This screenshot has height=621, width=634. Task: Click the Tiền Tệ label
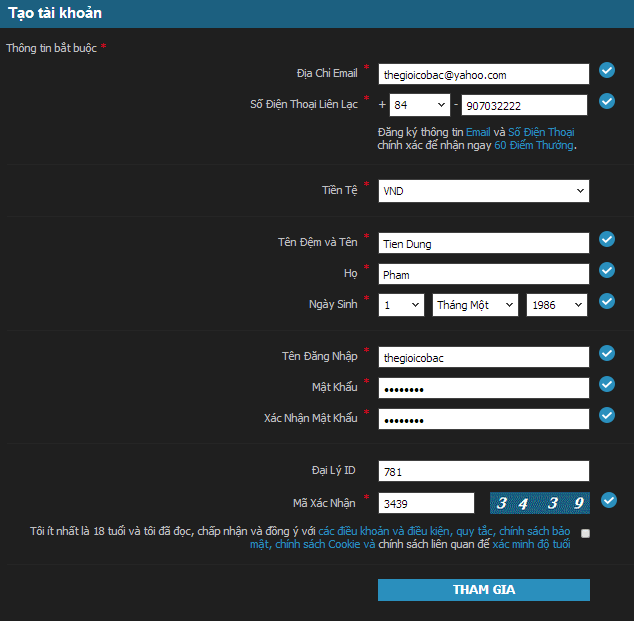(340, 190)
